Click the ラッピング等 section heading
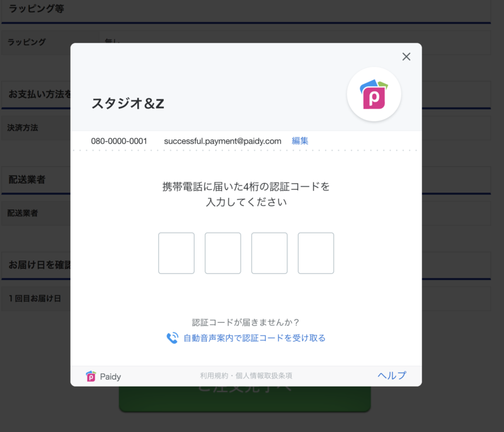The width and height of the screenshot is (504, 432). [x=37, y=9]
